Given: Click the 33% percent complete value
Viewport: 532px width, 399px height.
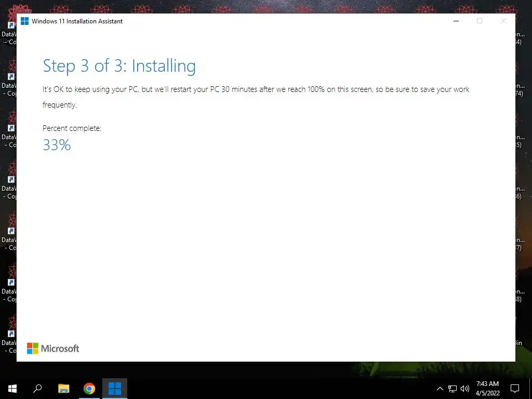Looking at the screenshot, I should coord(57,145).
